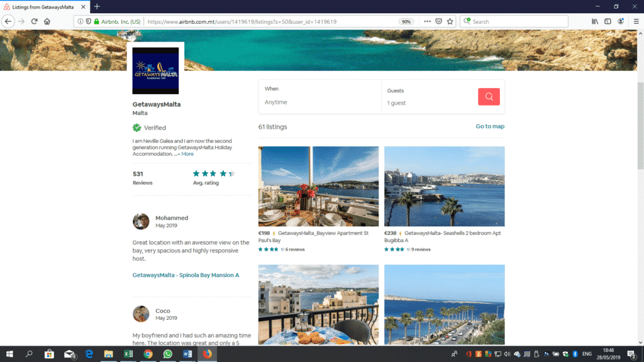Open Seashells 2 bedroom Apt photo
This screenshot has width=644, height=362.
[x=445, y=186]
